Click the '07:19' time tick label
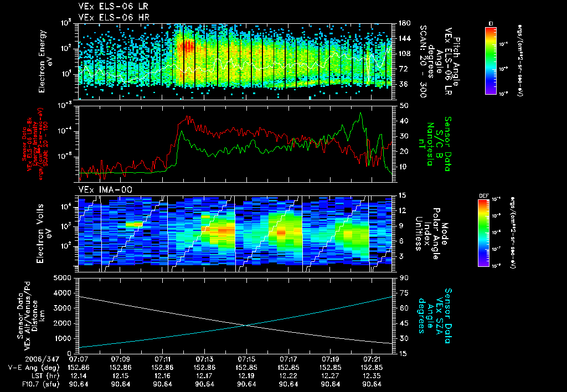Screen dimensions: 567x392 click(x=331, y=359)
